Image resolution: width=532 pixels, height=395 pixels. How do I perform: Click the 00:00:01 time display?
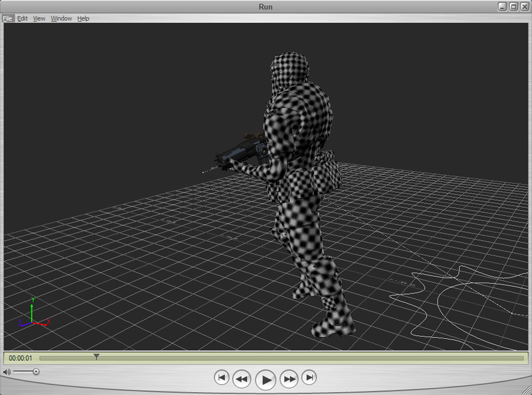pyautogui.click(x=20, y=358)
